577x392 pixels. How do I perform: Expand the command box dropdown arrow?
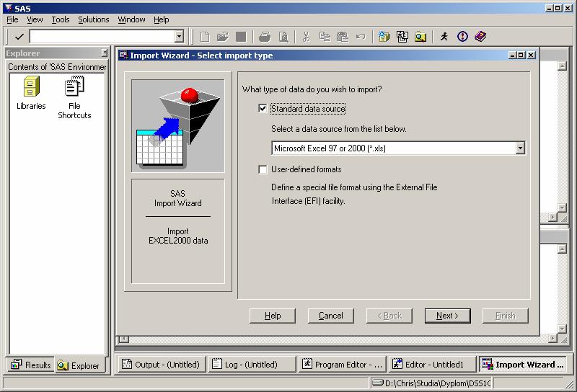[x=179, y=37]
